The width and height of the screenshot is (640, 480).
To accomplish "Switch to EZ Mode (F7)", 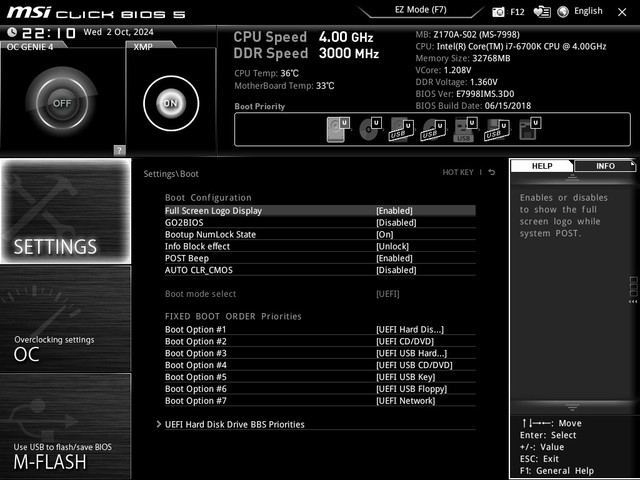I will (421, 10).
